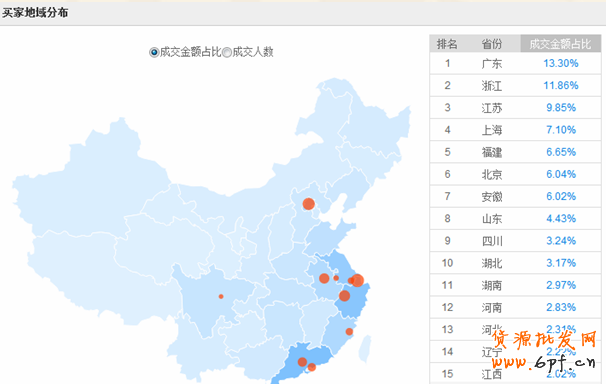Image resolution: width=606 pixels, height=384 pixels.
Task: Click the Anhui large orange dot
Action: pos(324,278)
